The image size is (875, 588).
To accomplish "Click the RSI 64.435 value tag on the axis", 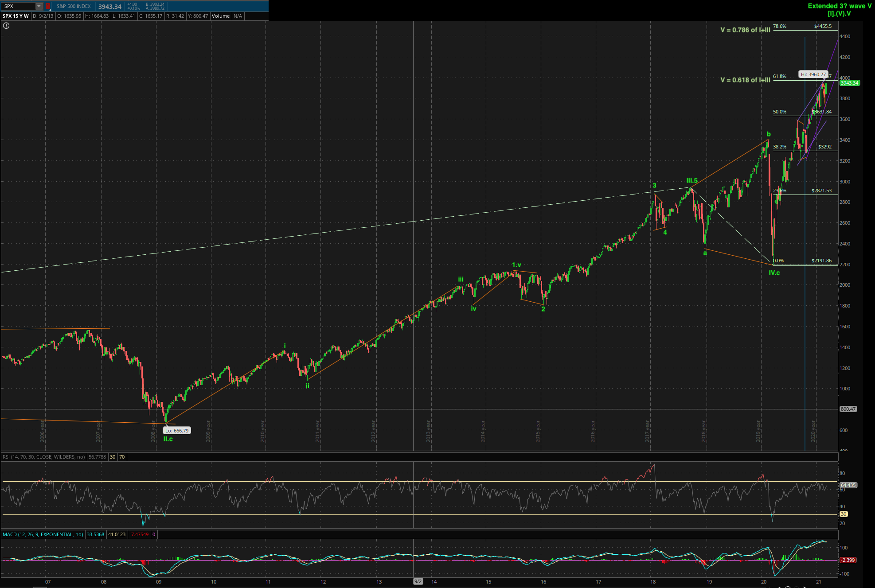I will (x=848, y=485).
